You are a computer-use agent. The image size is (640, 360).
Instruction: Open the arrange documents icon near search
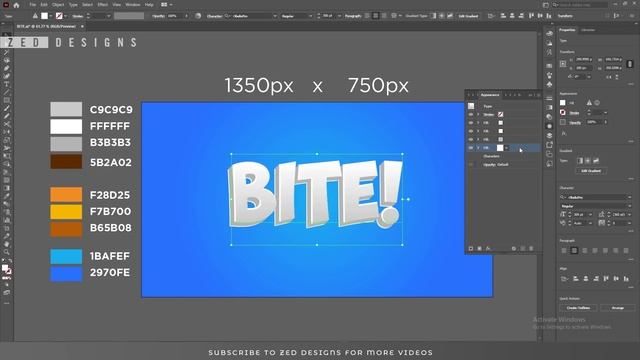(x=546, y=5)
